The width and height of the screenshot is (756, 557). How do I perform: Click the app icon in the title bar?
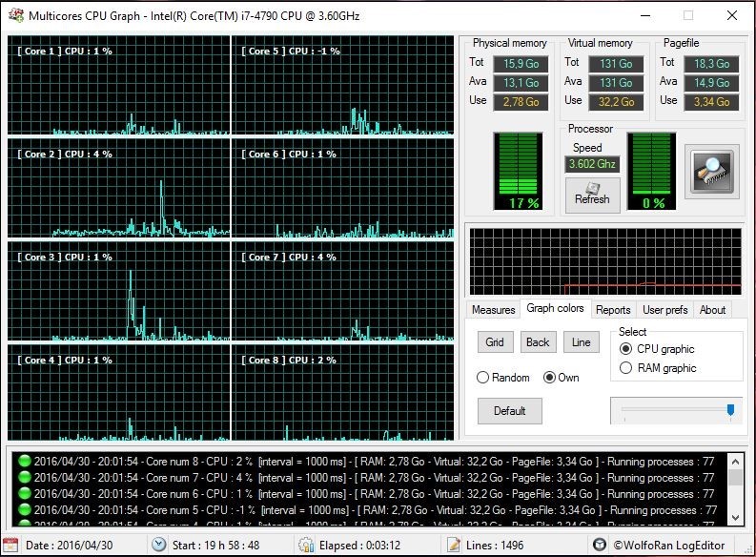coord(14,15)
